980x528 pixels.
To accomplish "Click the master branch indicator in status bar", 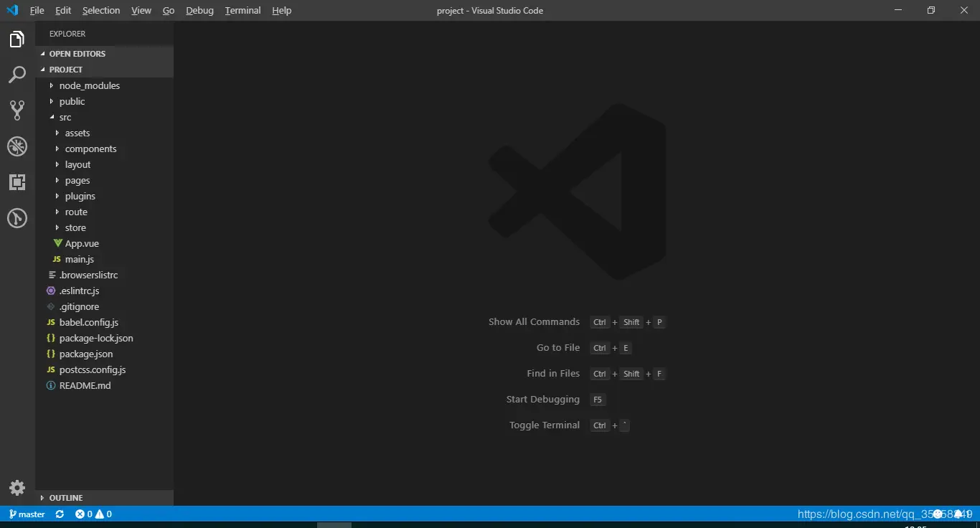I will click(x=27, y=514).
